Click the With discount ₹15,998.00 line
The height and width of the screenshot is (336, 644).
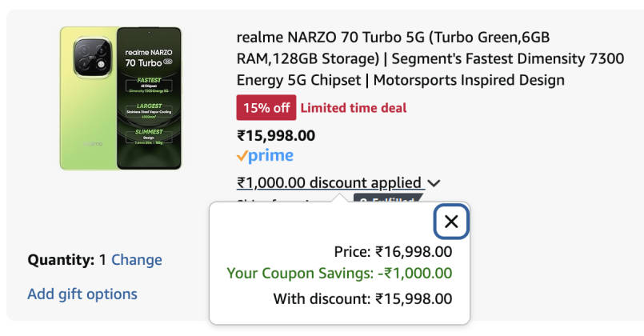(x=362, y=299)
